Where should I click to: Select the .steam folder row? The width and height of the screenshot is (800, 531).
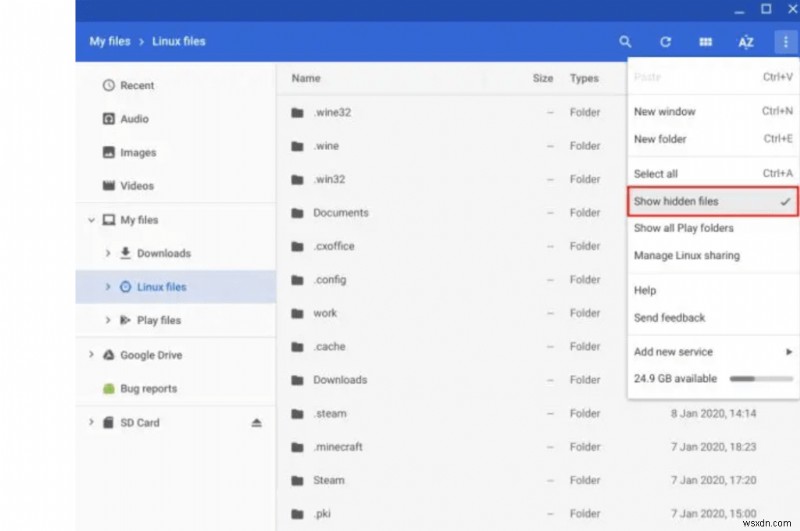[x=538, y=414]
